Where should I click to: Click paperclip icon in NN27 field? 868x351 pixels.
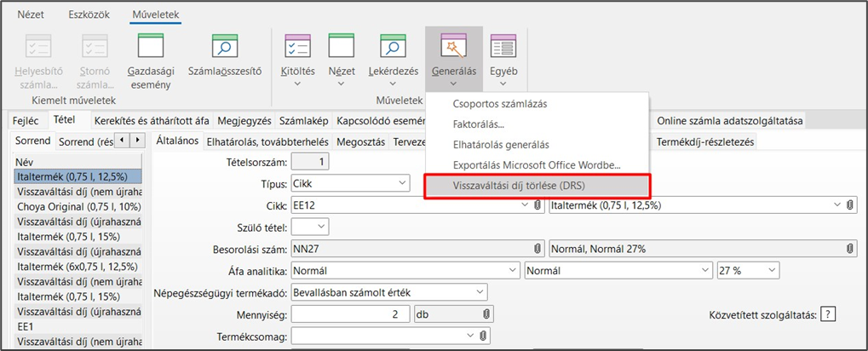537,249
